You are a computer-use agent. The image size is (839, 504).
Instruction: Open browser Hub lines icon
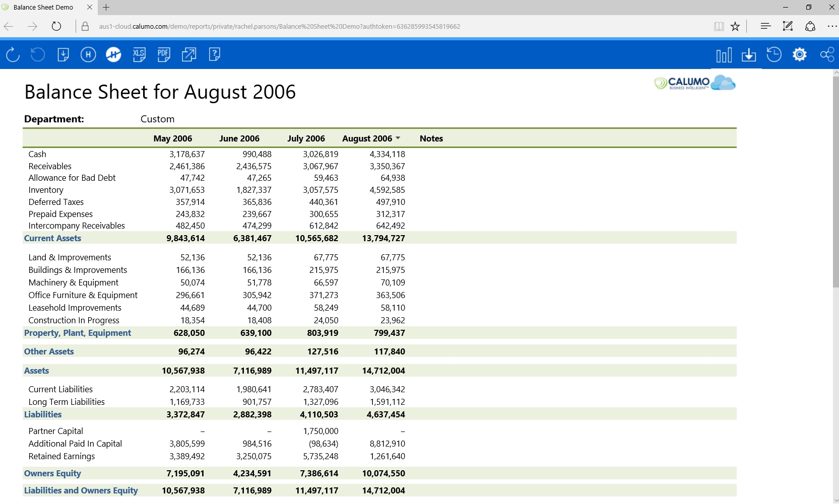[x=765, y=26]
